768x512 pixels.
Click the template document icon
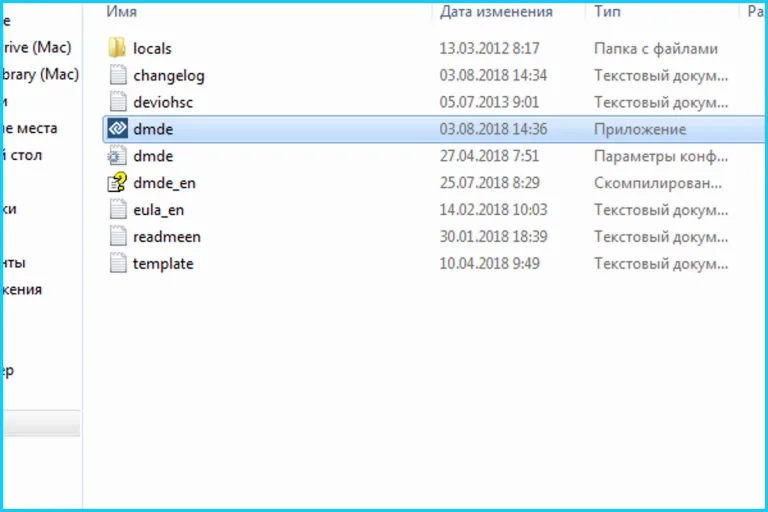tap(118, 263)
